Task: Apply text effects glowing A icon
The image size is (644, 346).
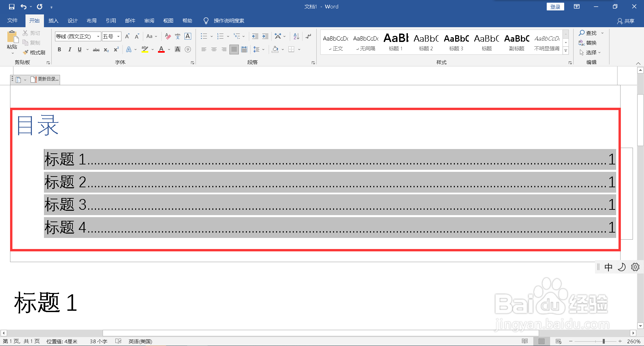Action: tap(129, 50)
